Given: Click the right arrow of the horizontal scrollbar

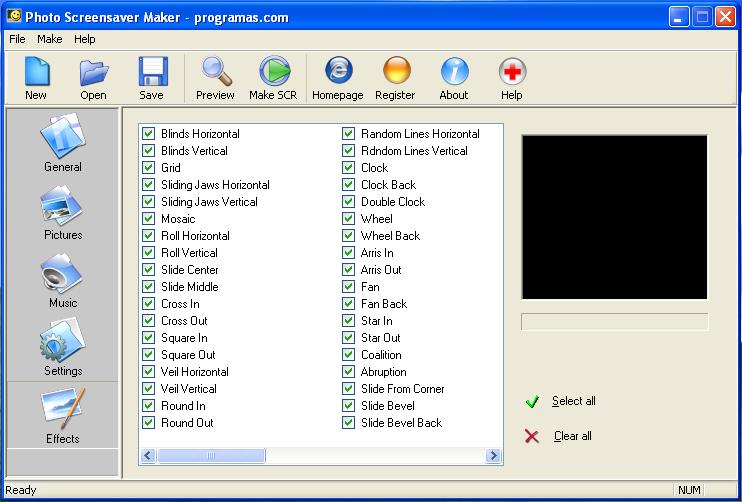Looking at the screenshot, I should pyautogui.click(x=494, y=456).
